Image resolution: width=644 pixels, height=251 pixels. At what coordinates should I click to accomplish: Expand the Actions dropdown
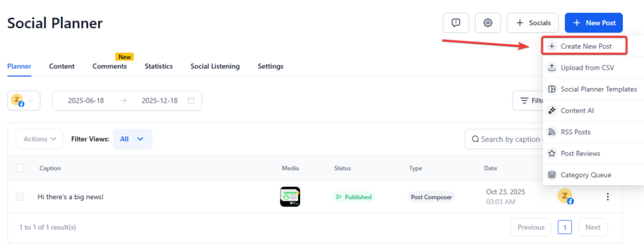pyautogui.click(x=40, y=139)
